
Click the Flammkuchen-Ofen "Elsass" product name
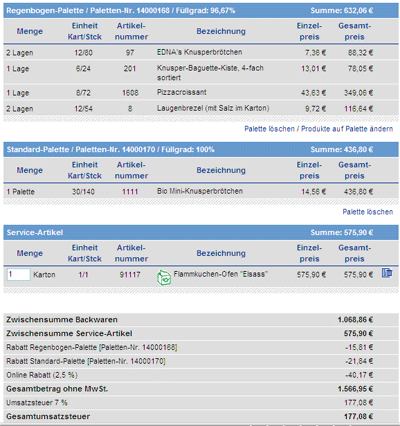click(220, 274)
